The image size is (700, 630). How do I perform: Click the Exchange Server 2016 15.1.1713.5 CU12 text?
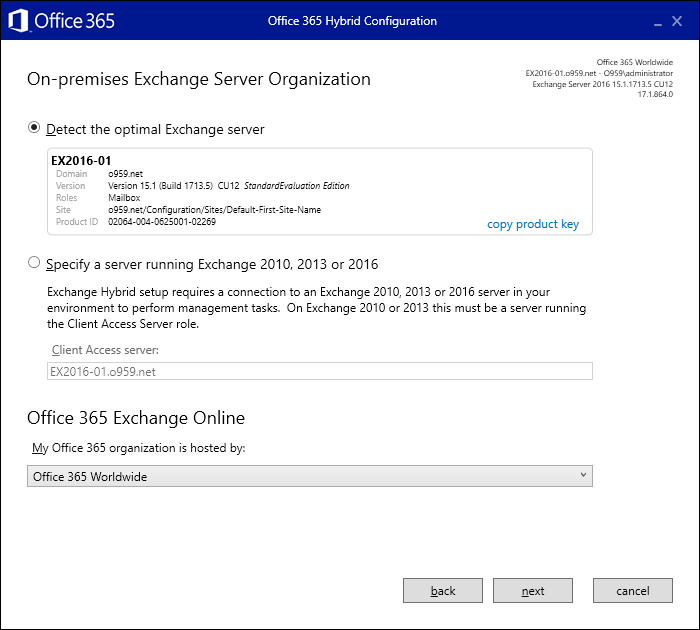[602, 84]
